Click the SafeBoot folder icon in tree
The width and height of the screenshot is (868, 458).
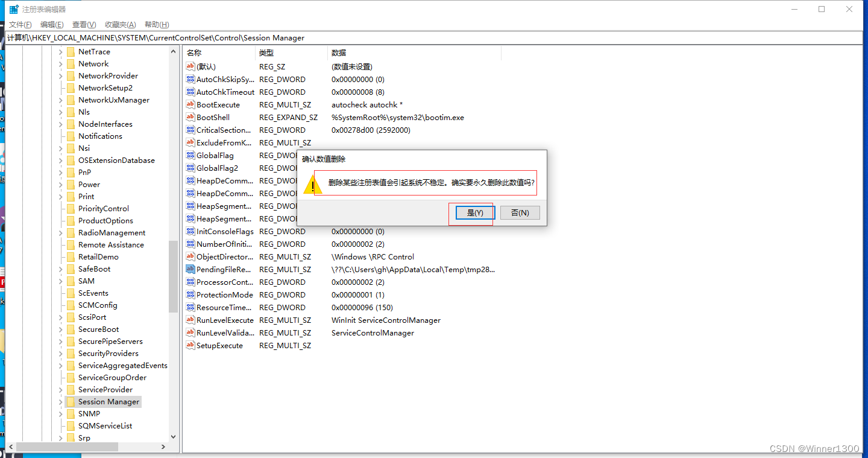click(x=71, y=269)
